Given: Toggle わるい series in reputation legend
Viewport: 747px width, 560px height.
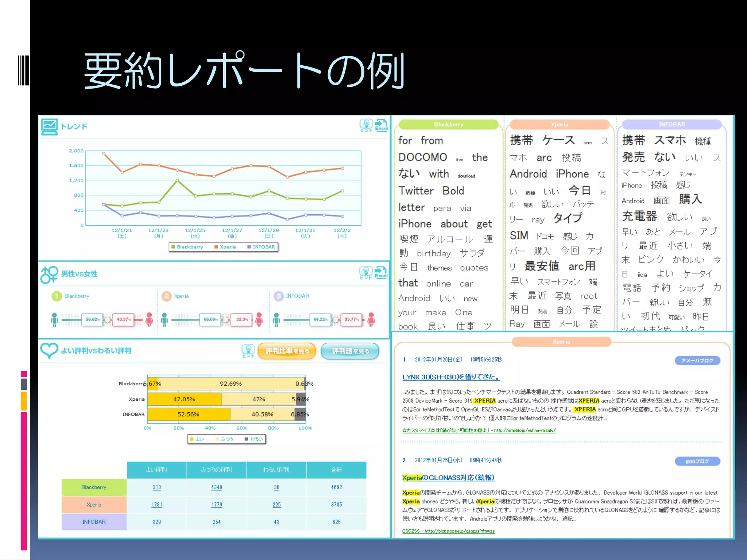Looking at the screenshot, I should pos(254,439).
